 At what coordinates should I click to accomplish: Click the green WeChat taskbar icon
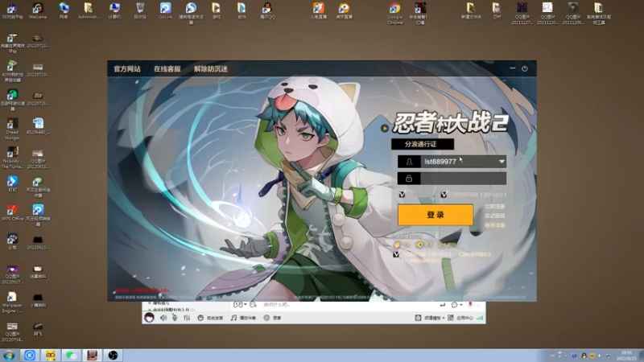pos(72,356)
